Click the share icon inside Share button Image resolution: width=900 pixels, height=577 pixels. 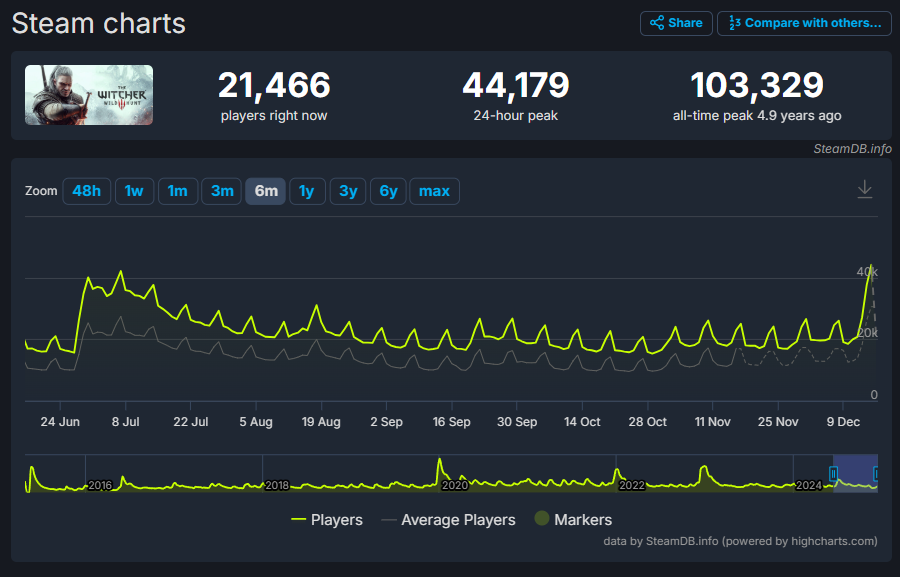[x=657, y=23]
